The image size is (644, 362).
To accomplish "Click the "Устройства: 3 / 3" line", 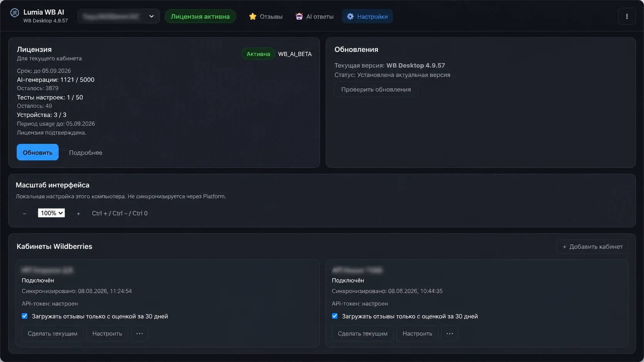I will point(42,115).
